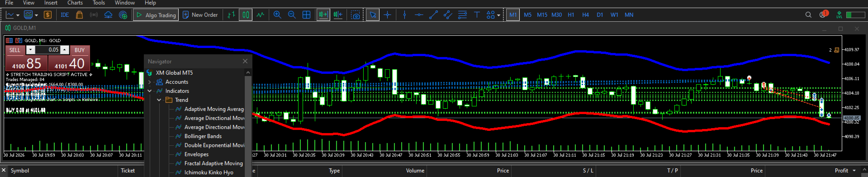Open the MetaEditor IDE
Screen dimensions: 868x177
(x=65, y=15)
